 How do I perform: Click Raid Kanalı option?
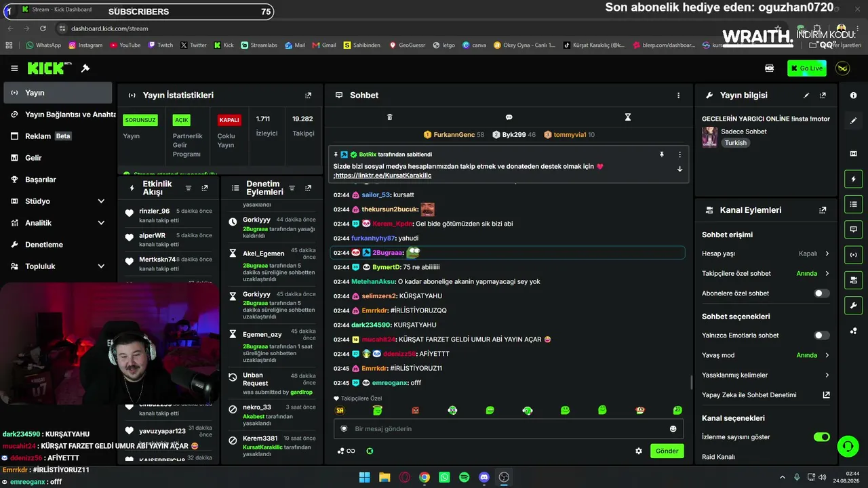tap(718, 457)
